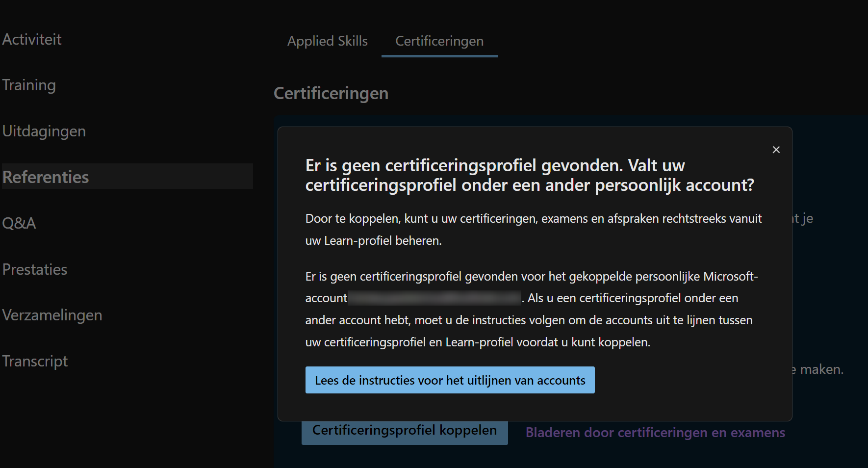Click the Certificeringen page heading
The width and height of the screenshot is (868, 468).
331,93
